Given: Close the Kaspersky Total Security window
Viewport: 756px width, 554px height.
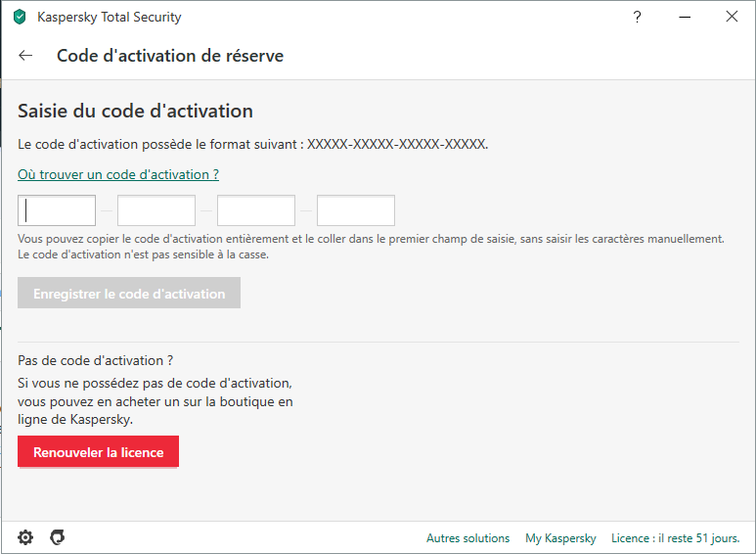Looking at the screenshot, I should point(732,17).
